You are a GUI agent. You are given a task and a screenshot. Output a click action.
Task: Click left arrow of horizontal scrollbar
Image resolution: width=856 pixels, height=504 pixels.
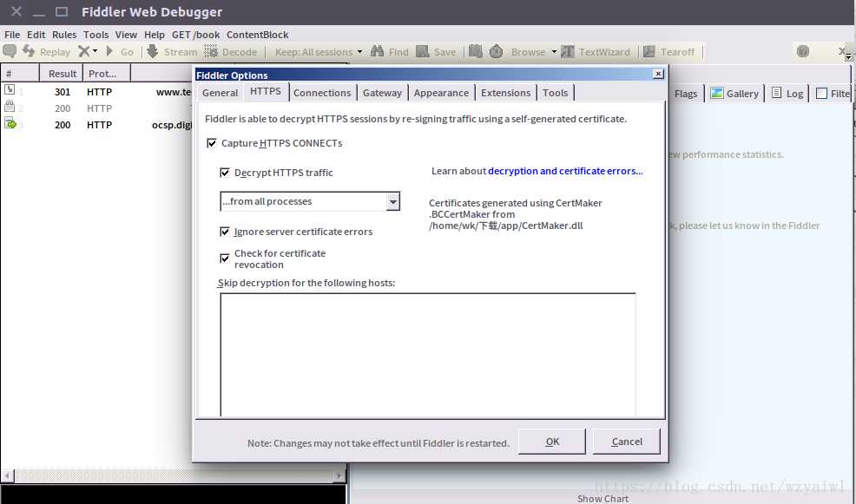[x=7, y=475]
